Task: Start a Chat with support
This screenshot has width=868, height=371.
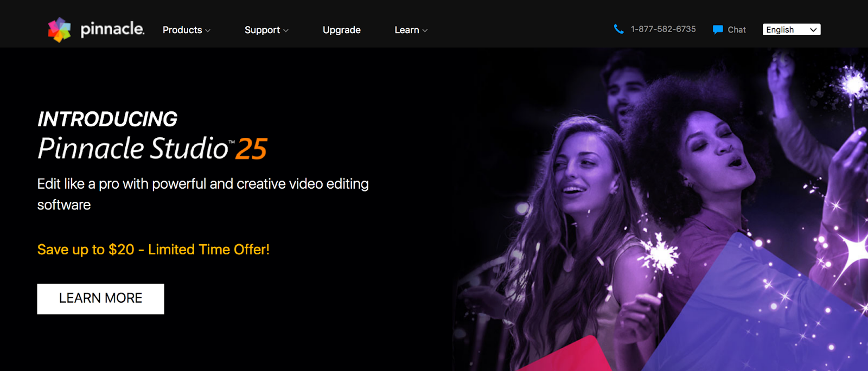Action: (x=737, y=30)
